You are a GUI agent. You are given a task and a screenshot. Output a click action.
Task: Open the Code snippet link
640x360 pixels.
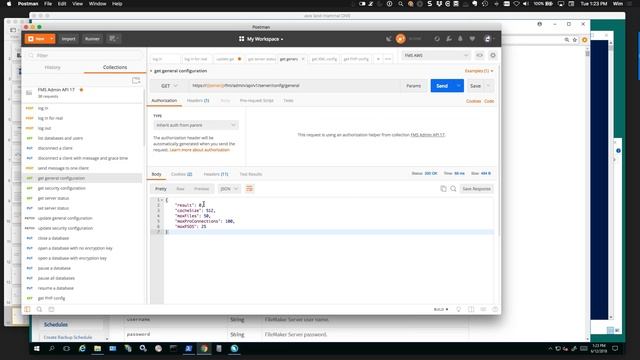pyautogui.click(x=489, y=101)
